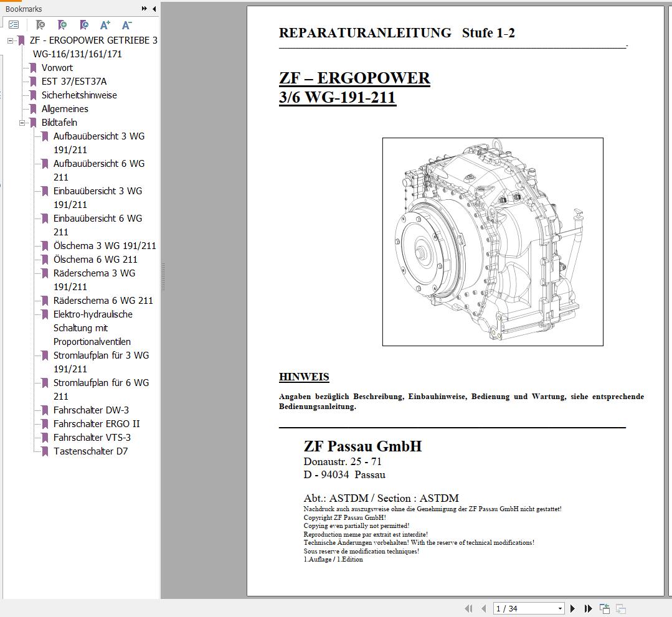The image size is (672, 617).
Task: Click the delete bookmark icon
Action: tap(40, 25)
